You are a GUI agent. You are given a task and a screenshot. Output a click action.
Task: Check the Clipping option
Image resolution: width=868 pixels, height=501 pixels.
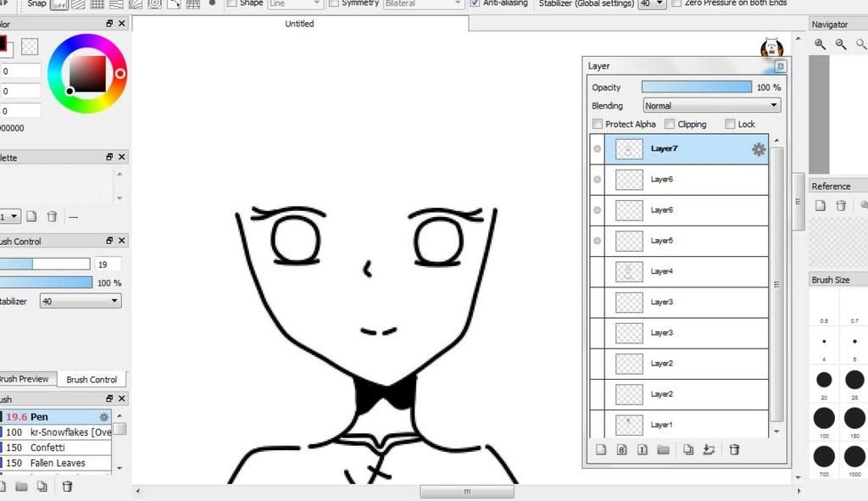(670, 124)
